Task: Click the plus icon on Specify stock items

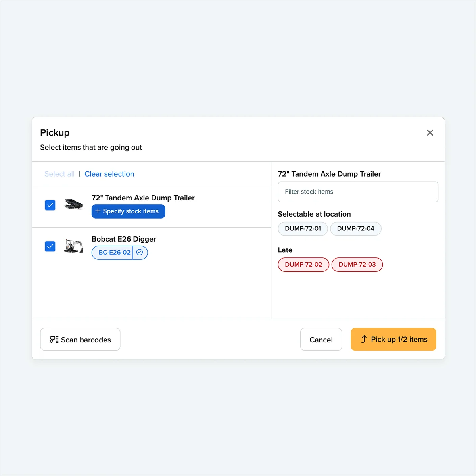Action: point(98,211)
